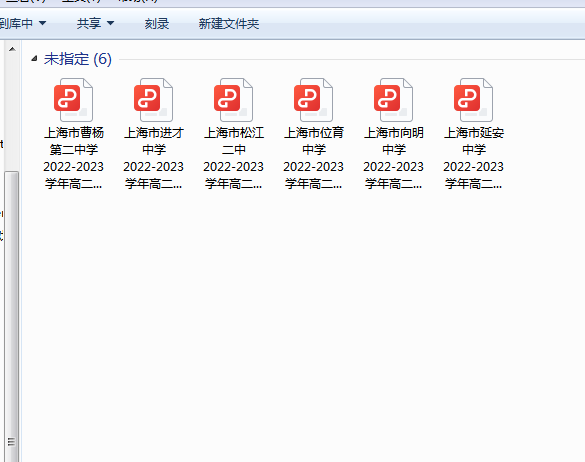
Task: Select the 上海市向明中学 presentation file icon
Action: point(393,100)
